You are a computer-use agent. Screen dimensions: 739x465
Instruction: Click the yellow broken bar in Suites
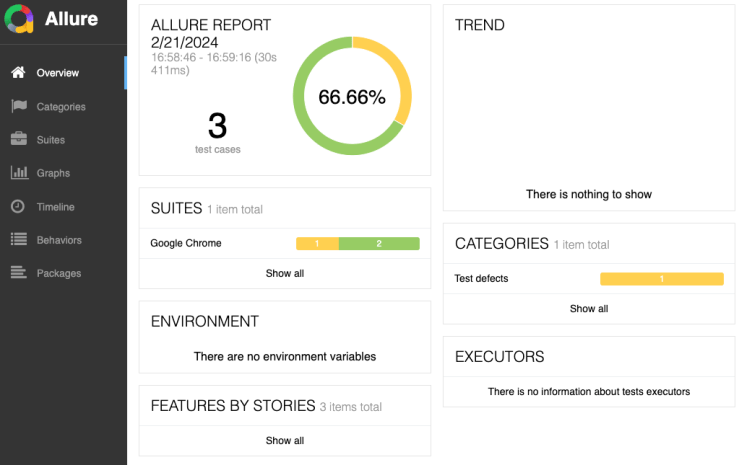[x=317, y=243]
